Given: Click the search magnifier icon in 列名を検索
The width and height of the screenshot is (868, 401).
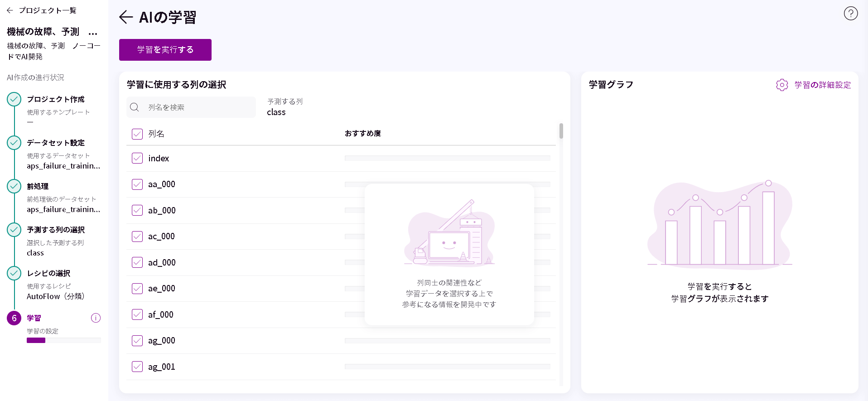Looking at the screenshot, I should (135, 107).
